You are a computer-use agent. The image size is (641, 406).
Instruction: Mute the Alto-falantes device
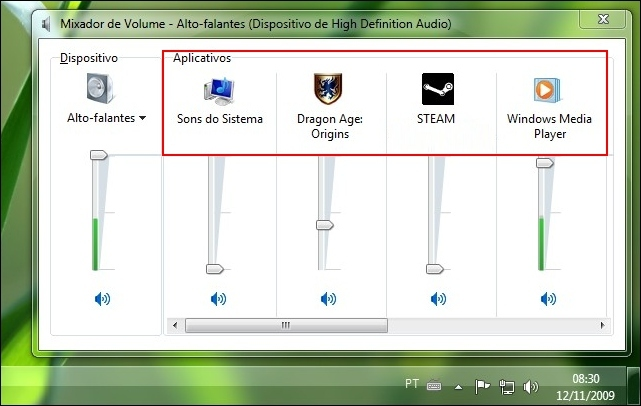(102, 299)
